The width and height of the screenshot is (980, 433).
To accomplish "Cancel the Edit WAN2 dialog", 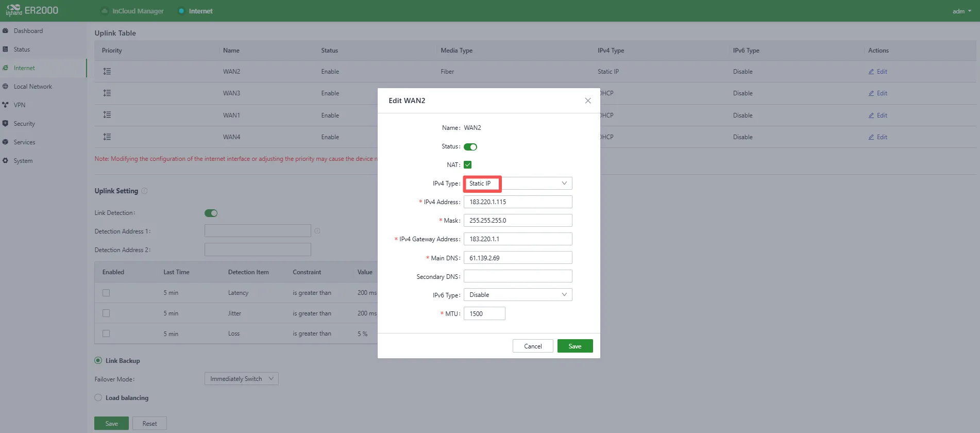I will click(x=533, y=346).
